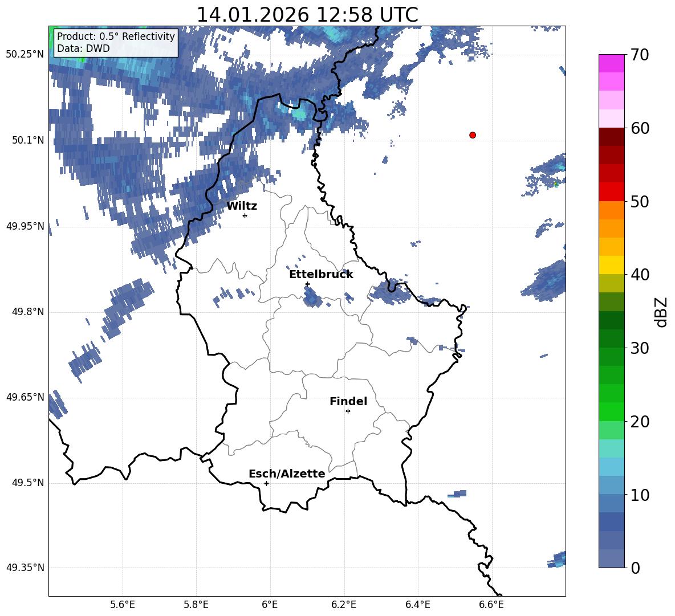
Task: Click the 49.95°N latitude label
Action: (x=26, y=226)
